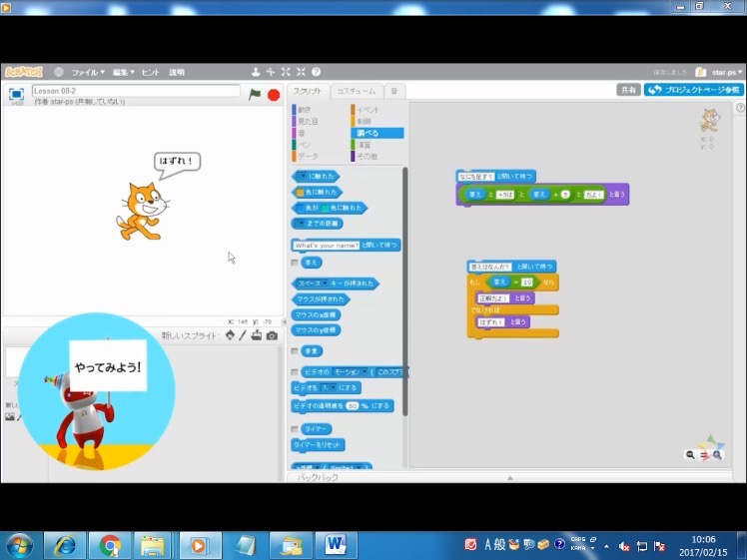Enable the 答え reporter checkbox
The image size is (747, 560).
pyautogui.click(x=295, y=263)
